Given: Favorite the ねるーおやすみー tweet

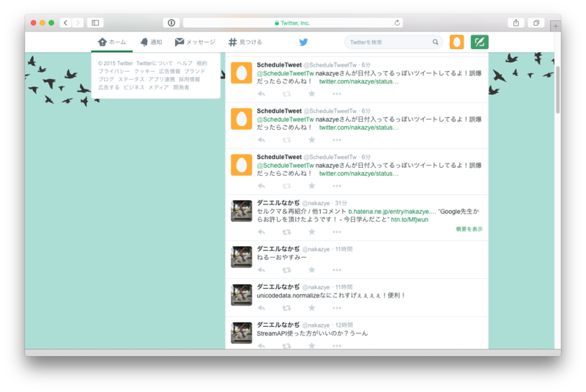Looking at the screenshot, I should pos(312,270).
